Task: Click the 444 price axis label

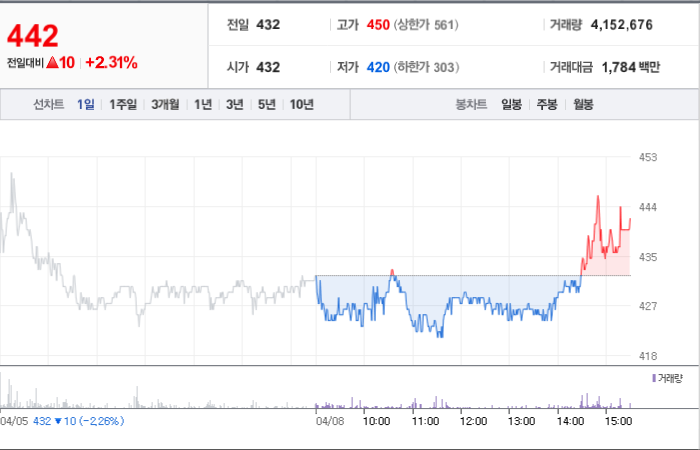Action: [x=648, y=207]
